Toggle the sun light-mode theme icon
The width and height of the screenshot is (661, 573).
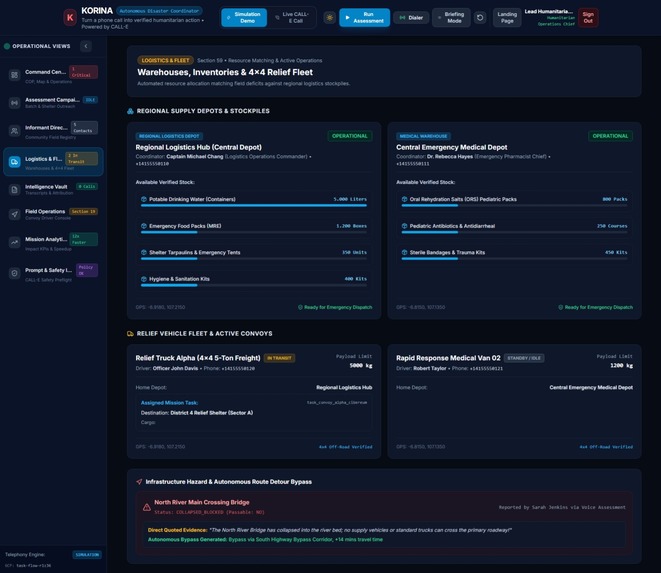[330, 18]
